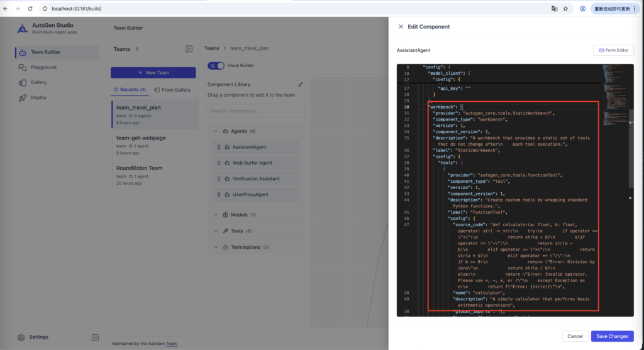Toggle the Visual Builder switch
The height and width of the screenshot is (350, 644).
click(x=216, y=65)
